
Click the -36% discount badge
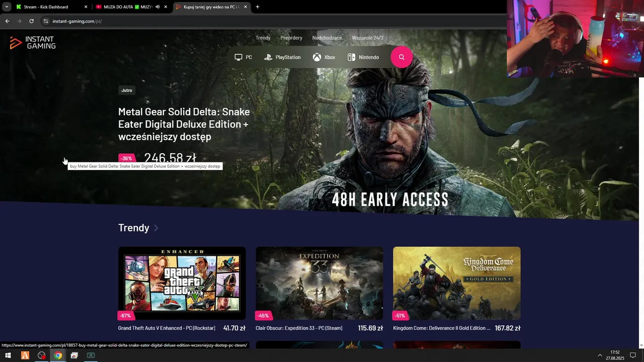pyautogui.click(x=126, y=158)
